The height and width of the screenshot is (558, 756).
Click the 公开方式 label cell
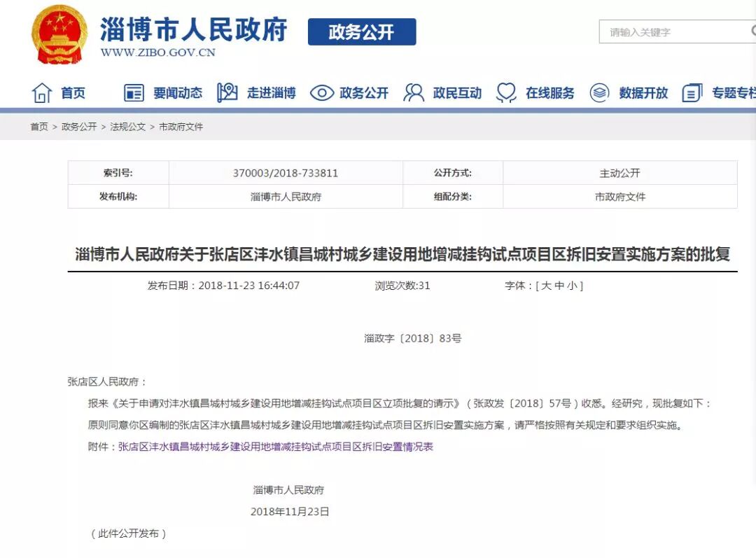point(453,173)
